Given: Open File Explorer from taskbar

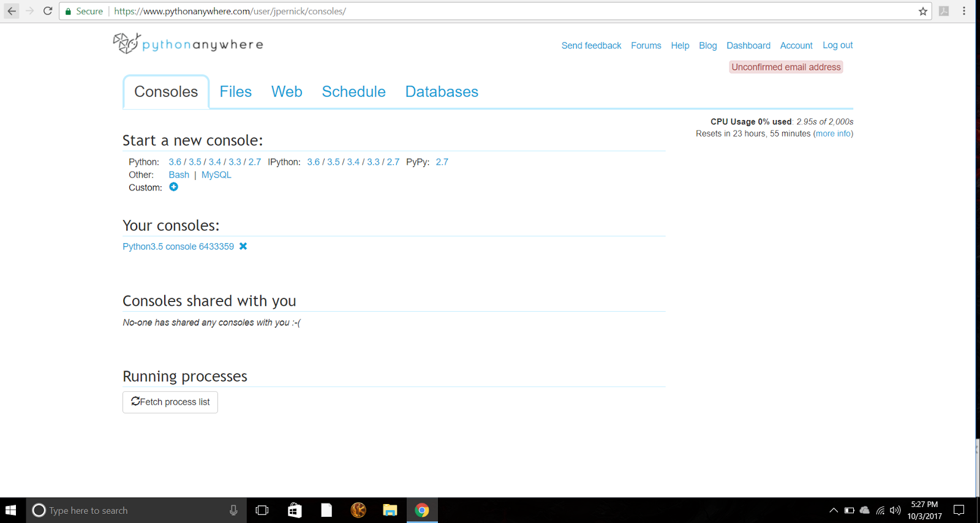Looking at the screenshot, I should [x=390, y=510].
